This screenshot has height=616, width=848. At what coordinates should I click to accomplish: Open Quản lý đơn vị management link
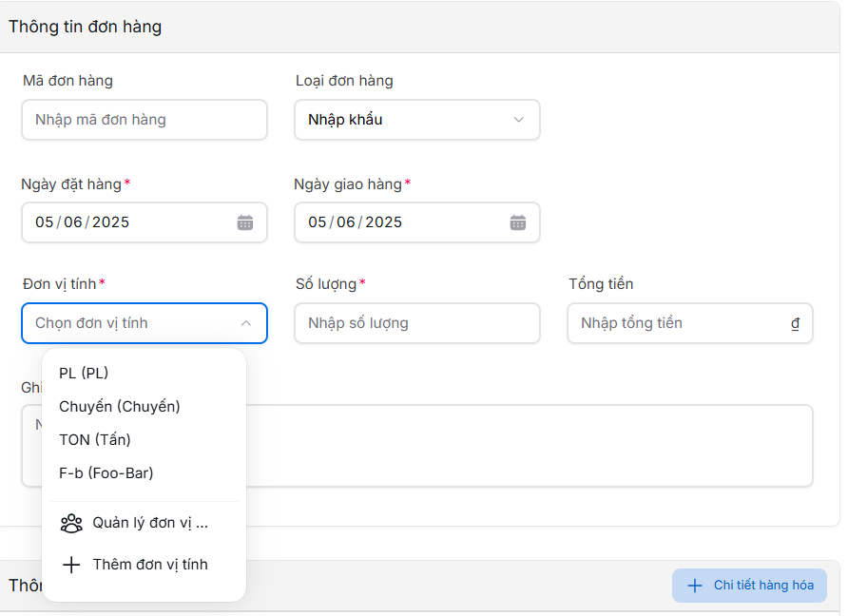coord(150,523)
